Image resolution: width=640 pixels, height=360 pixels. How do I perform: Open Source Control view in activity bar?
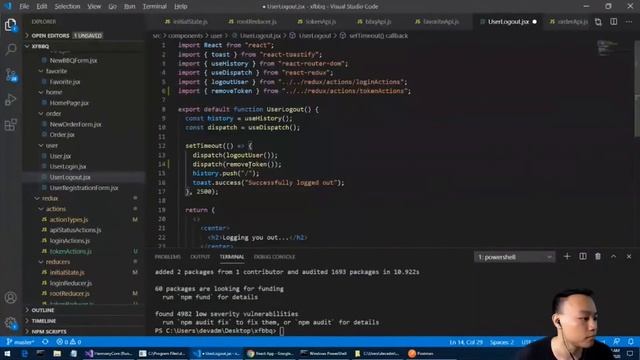[11, 75]
